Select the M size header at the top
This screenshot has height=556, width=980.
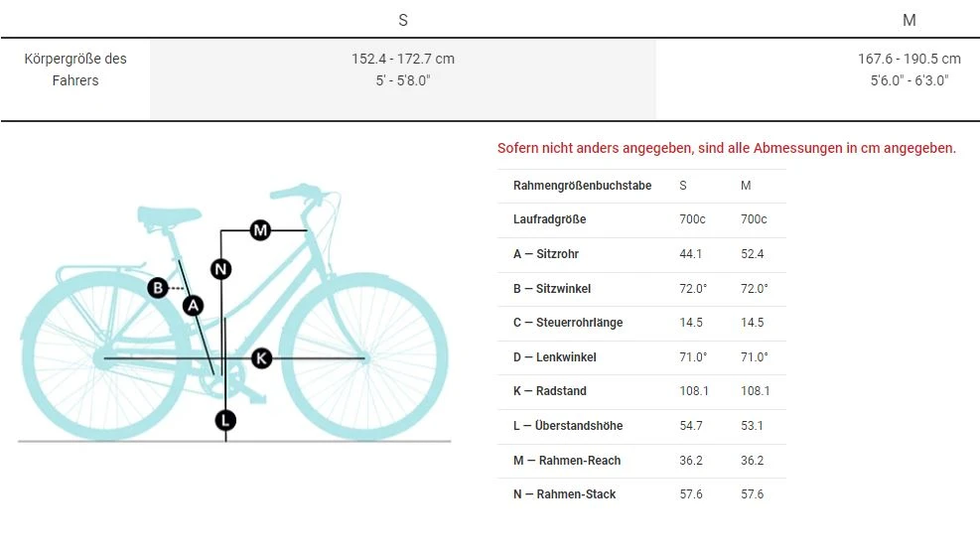[x=909, y=20]
